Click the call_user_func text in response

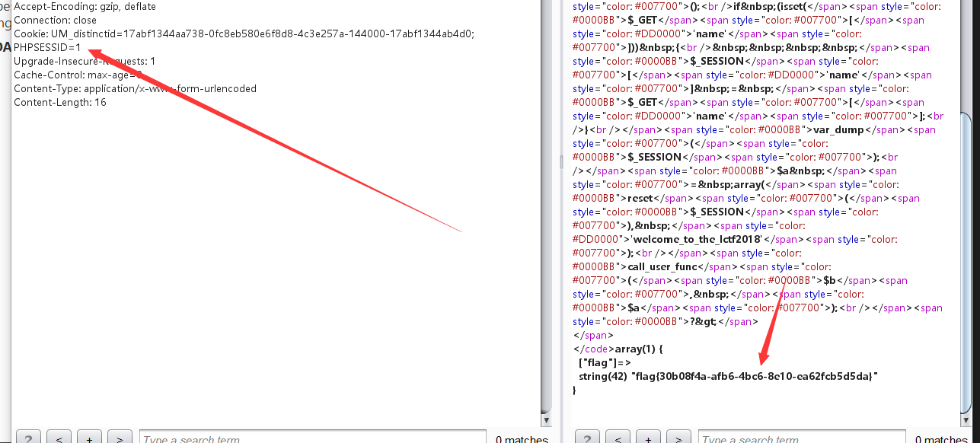(662, 266)
